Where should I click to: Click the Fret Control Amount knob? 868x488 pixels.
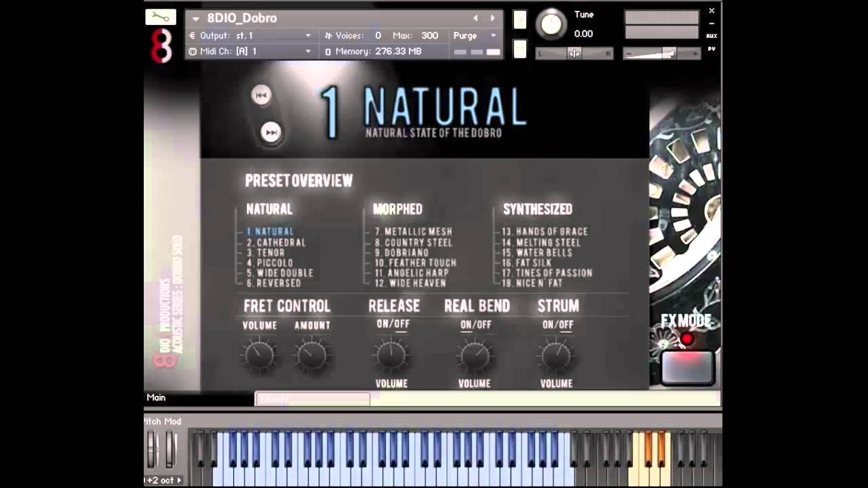click(311, 355)
